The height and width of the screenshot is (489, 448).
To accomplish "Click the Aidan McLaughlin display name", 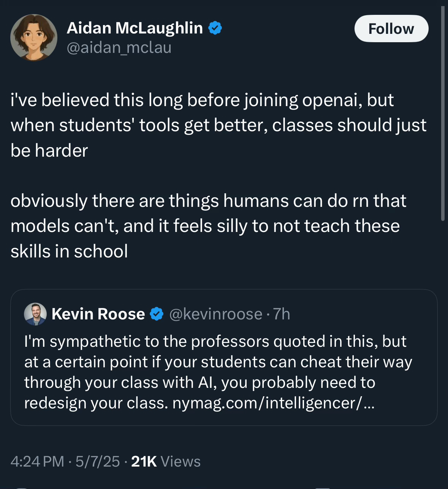I will (x=135, y=28).
